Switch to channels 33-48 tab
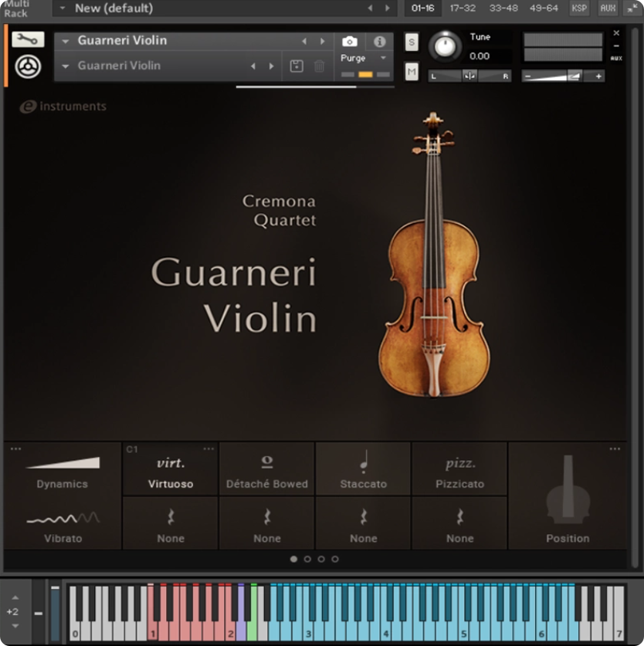 click(503, 8)
